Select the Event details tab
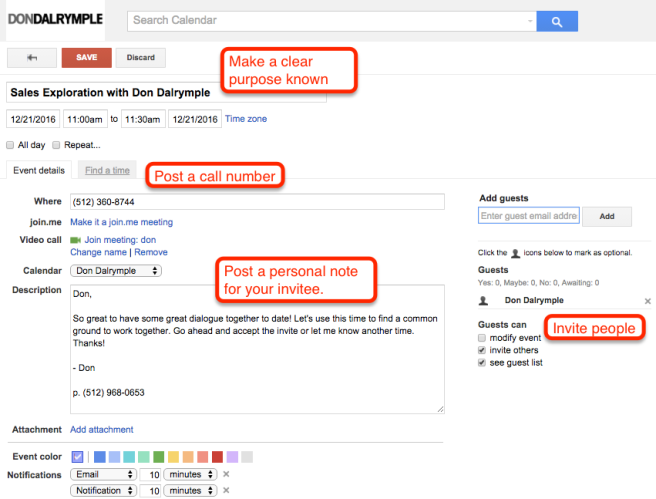The height and width of the screenshot is (499, 656). click(x=39, y=171)
